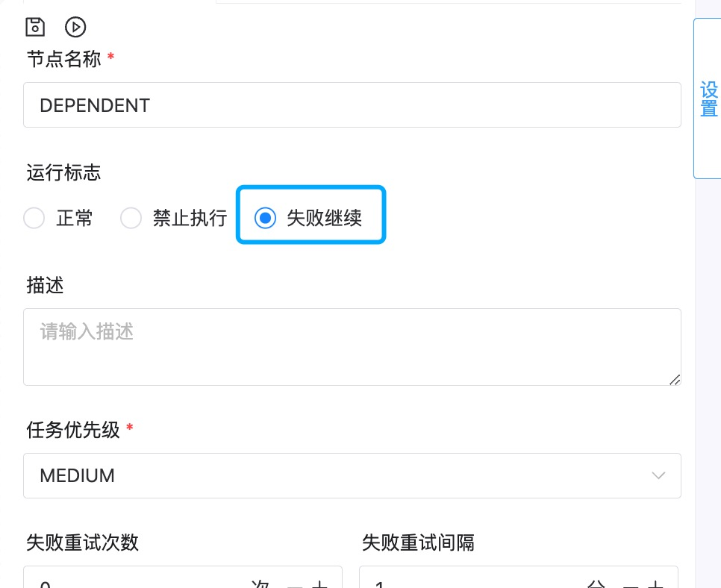The image size is (721, 588).
Task: Decrease 失败重试间隔 with minus button
Action: click(x=631, y=585)
